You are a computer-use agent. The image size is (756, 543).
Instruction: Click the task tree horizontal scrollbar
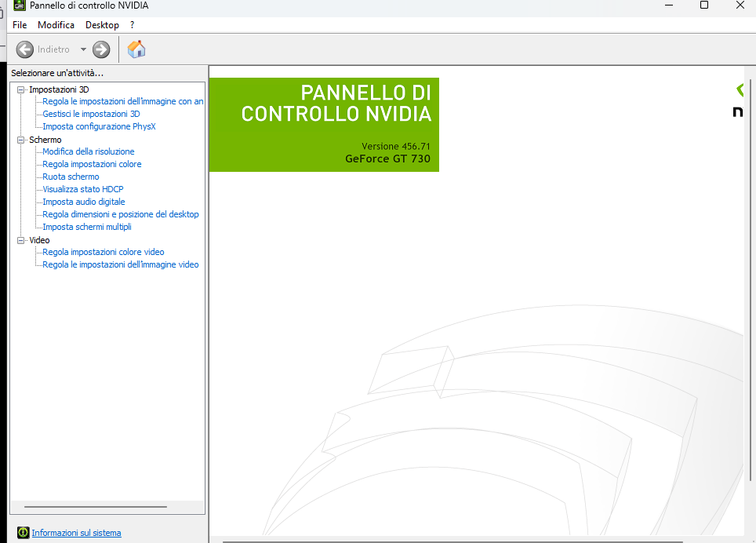[96, 507]
